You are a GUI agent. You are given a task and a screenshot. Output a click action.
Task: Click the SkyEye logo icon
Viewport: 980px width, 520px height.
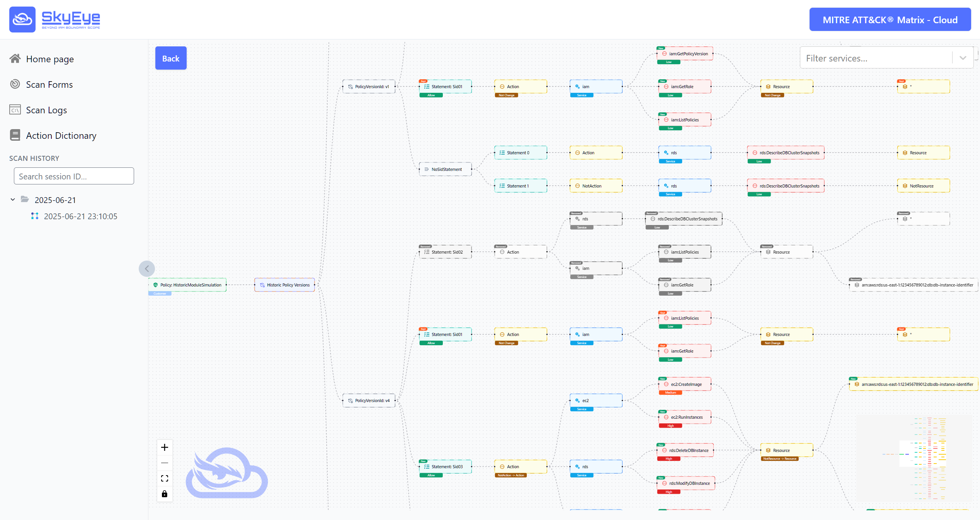(22, 19)
